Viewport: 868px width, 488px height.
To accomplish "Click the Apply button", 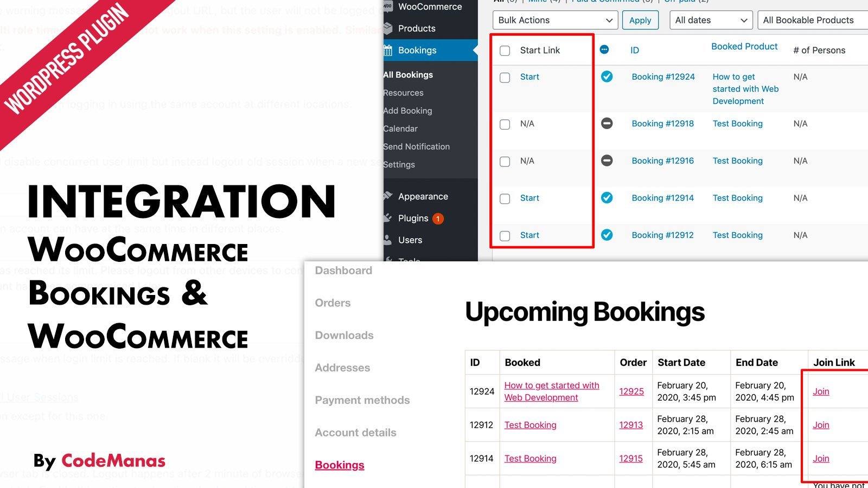I will (640, 20).
